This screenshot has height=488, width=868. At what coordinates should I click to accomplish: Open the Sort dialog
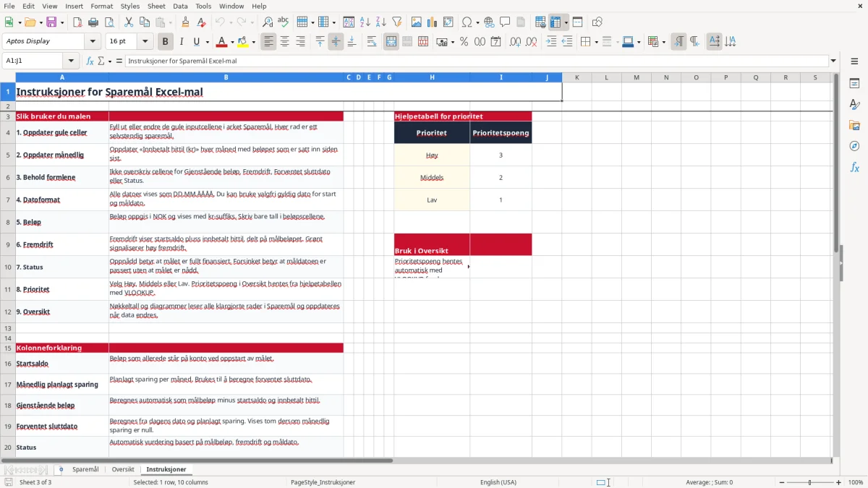349,22
